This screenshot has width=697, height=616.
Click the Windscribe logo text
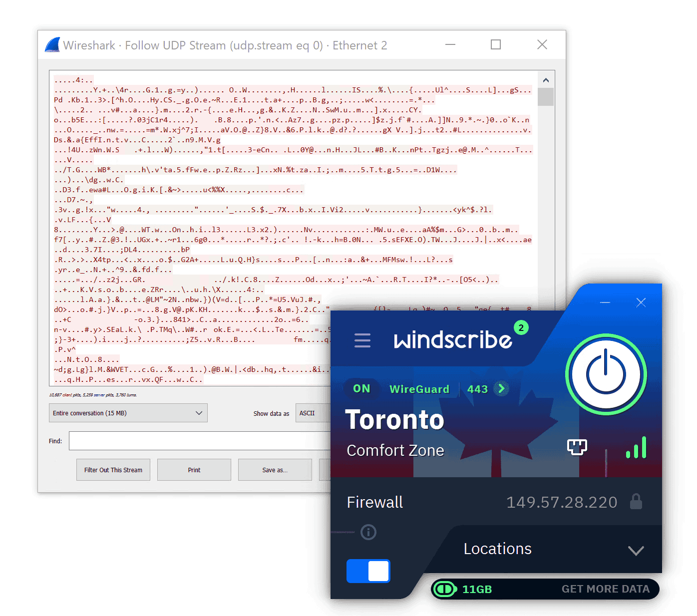453,340
